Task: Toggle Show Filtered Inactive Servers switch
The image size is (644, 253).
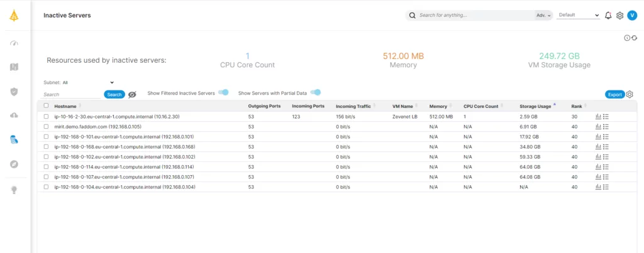Action: [223, 93]
